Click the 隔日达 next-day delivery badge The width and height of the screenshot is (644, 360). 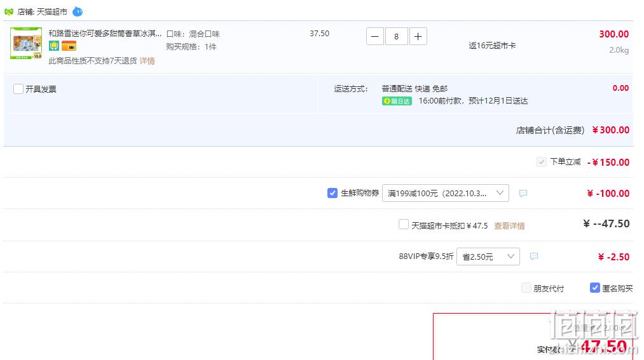397,102
